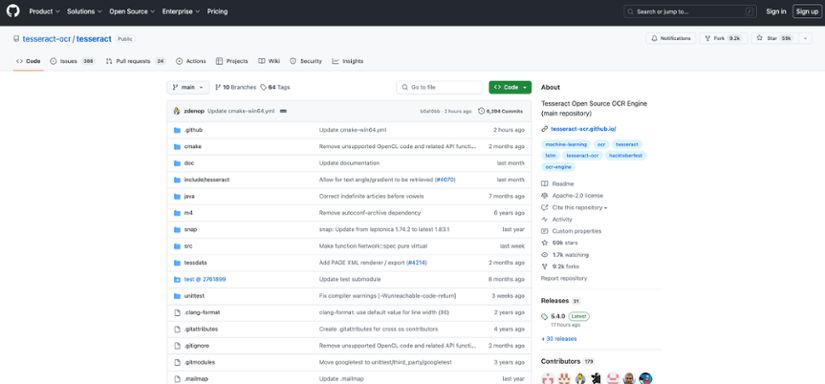Switch to the Pull requests tab

[135, 61]
